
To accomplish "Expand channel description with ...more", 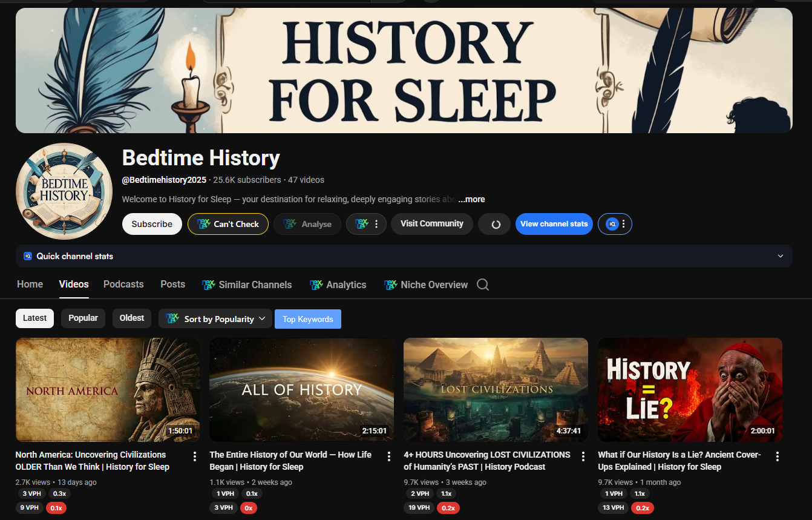I will point(471,199).
